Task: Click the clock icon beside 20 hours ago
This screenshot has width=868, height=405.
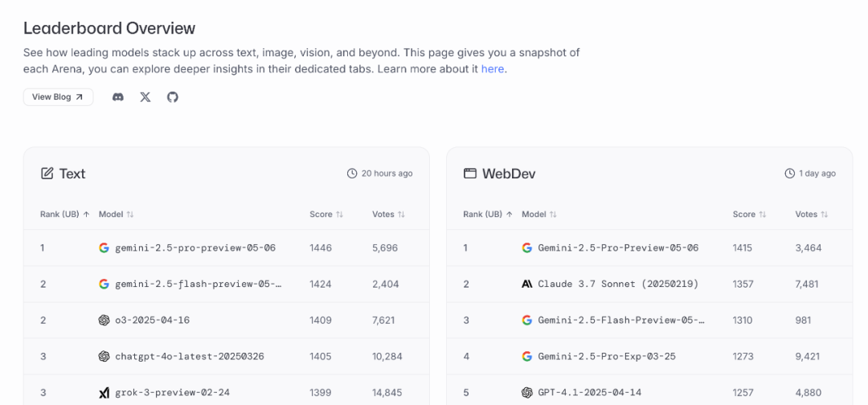Action: click(x=352, y=174)
